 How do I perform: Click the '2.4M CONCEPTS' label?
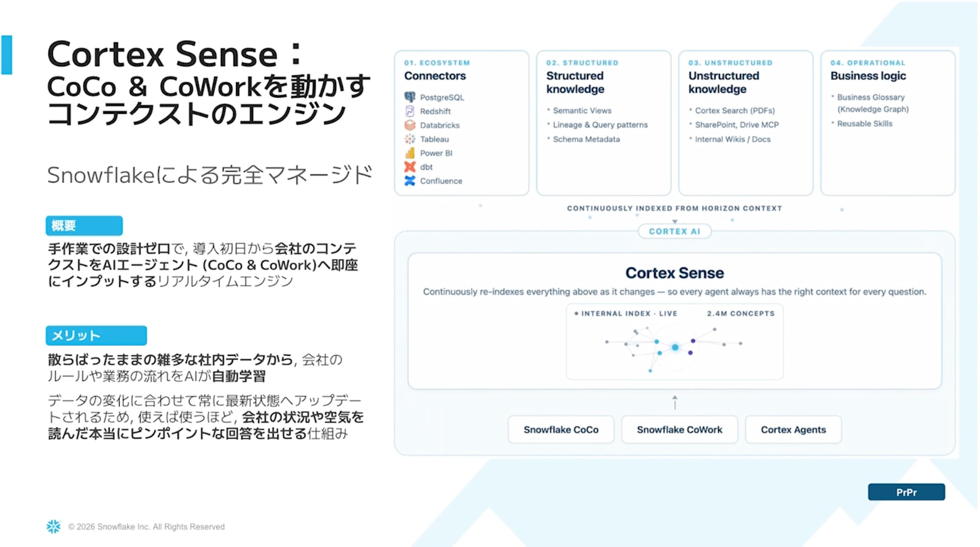click(740, 314)
